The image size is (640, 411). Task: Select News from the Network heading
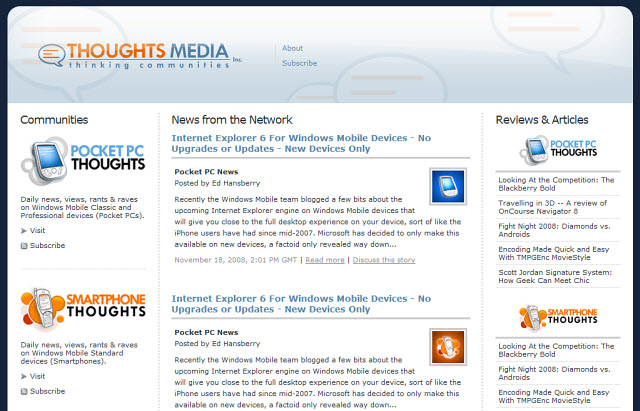click(x=232, y=120)
